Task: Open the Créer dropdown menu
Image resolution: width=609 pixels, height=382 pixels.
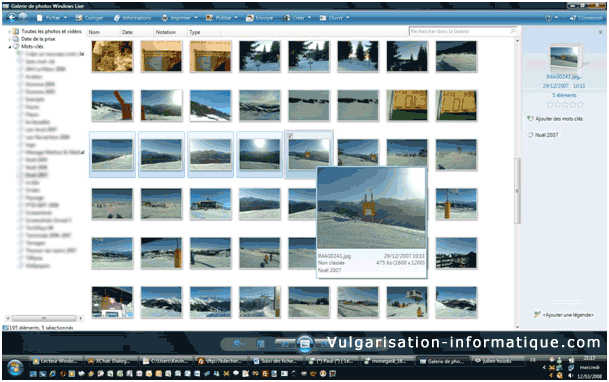Action: coord(297,18)
